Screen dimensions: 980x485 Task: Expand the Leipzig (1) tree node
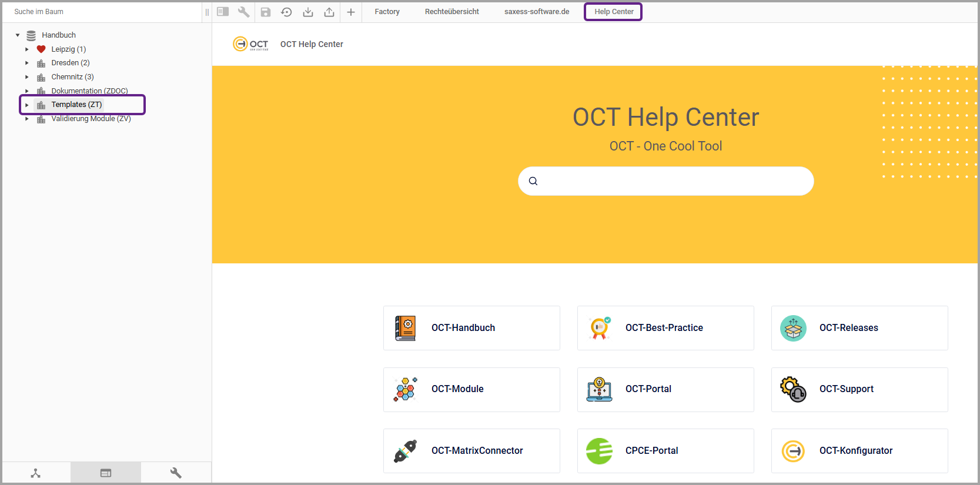point(27,49)
